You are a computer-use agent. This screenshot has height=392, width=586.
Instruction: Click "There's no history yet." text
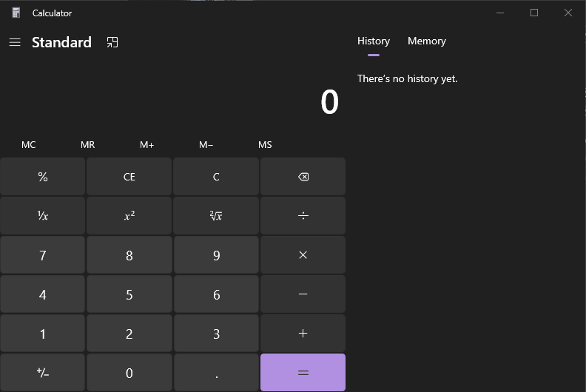408,79
